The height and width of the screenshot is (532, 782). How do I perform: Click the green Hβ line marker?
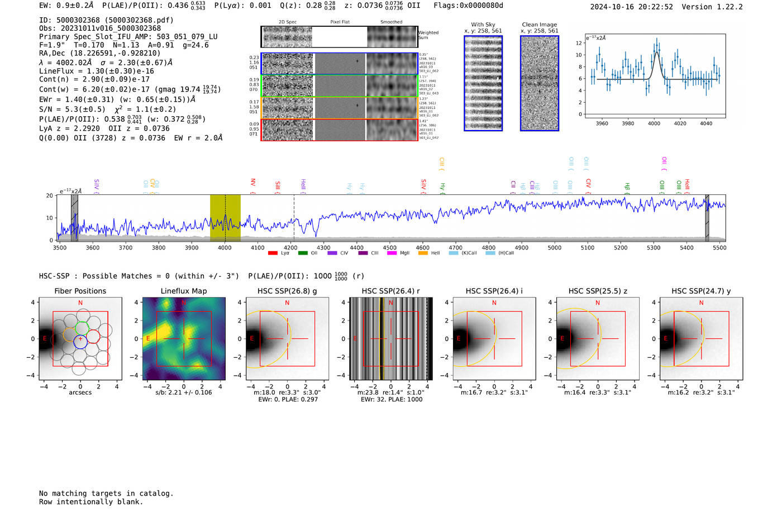[627, 188]
